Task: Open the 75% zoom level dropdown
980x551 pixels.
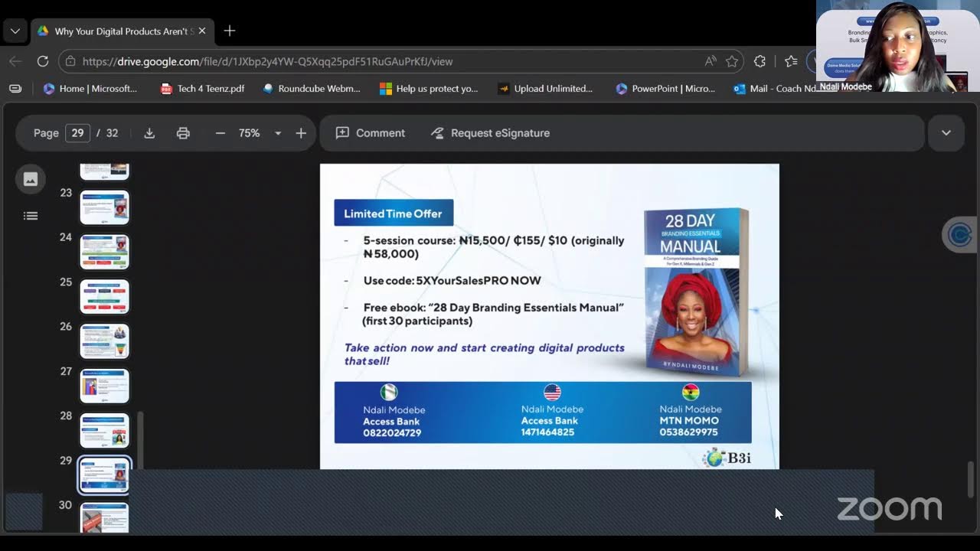Action: click(278, 133)
